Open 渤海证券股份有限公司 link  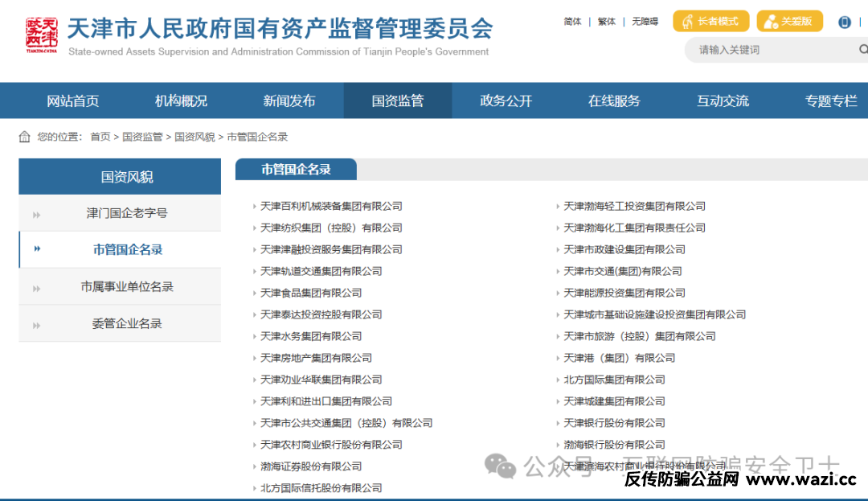pyautogui.click(x=311, y=466)
